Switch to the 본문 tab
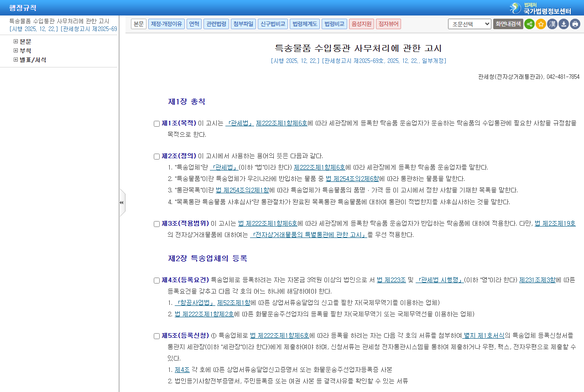The image size is (584, 392). tap(139, 24)
